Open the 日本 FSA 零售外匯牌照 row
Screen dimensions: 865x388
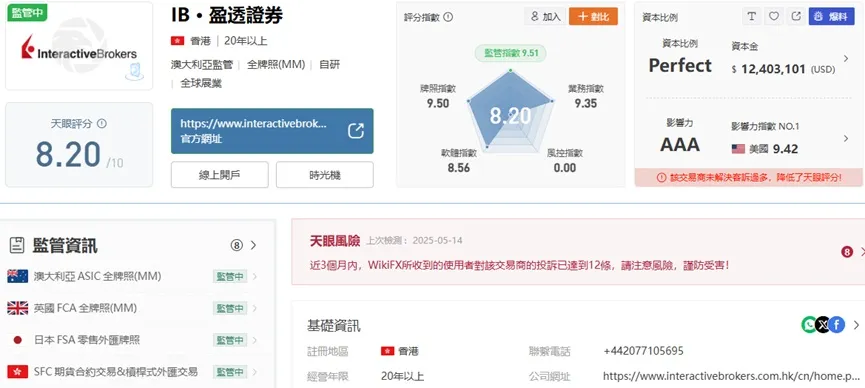click(x=133, y=340)
